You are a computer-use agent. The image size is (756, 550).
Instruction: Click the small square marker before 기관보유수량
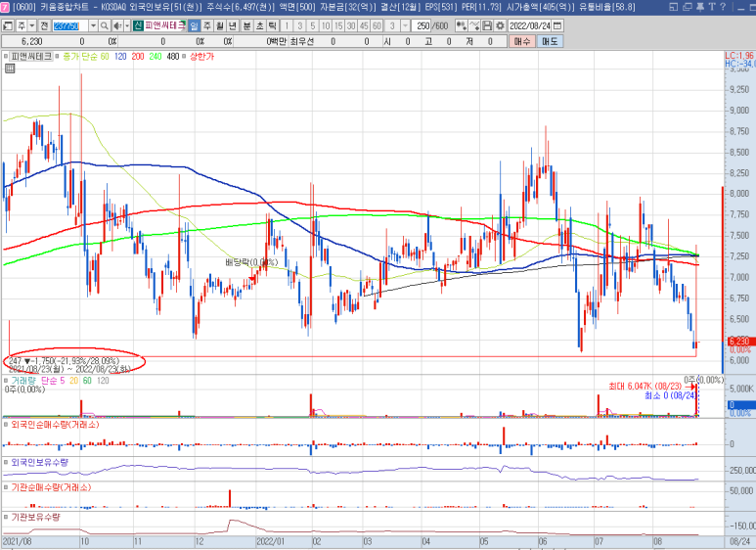[6, 517]
